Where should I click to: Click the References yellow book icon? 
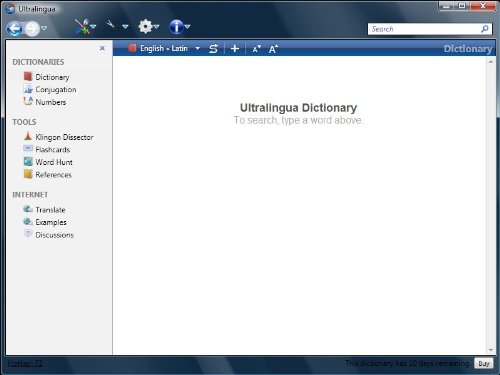[28, 174]
